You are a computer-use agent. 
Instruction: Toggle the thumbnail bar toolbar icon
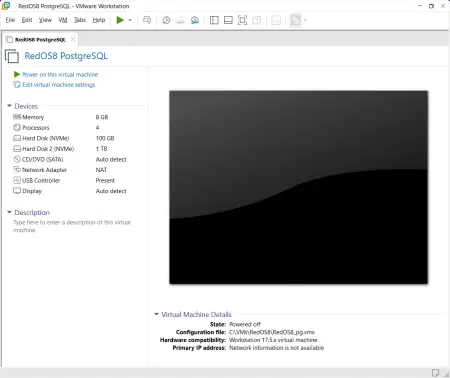(228, 20)
